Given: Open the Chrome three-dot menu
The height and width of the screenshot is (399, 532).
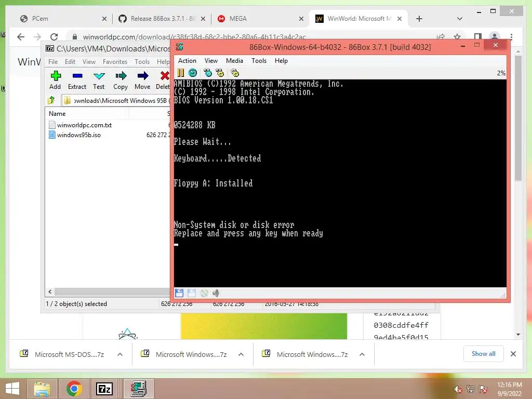Looking at the screenshot, I should (x=511, y=37).
